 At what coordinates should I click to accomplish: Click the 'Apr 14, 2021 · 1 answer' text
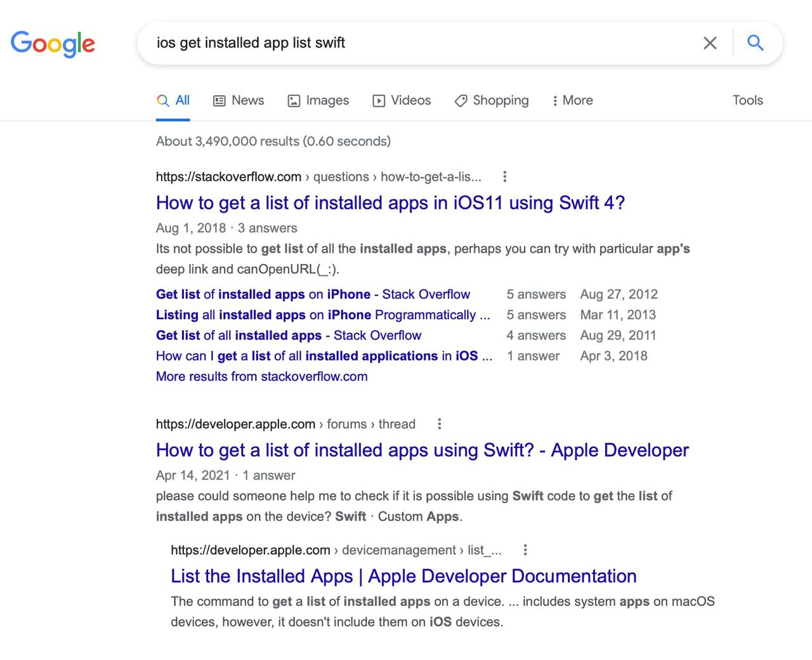[x=225, y=475]
